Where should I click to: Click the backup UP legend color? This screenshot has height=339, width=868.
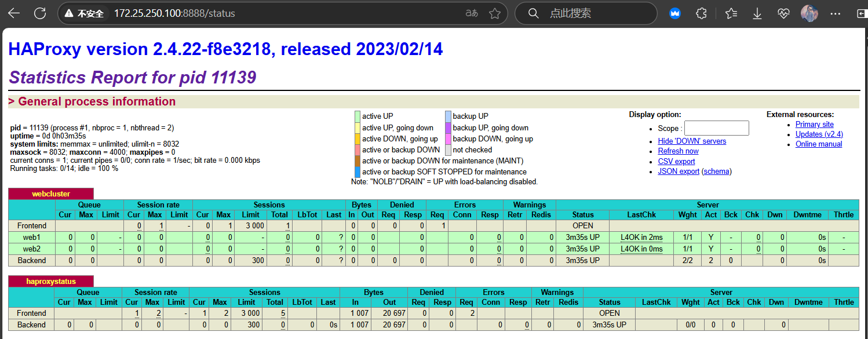pyautogui.click(x=448, y=116)
